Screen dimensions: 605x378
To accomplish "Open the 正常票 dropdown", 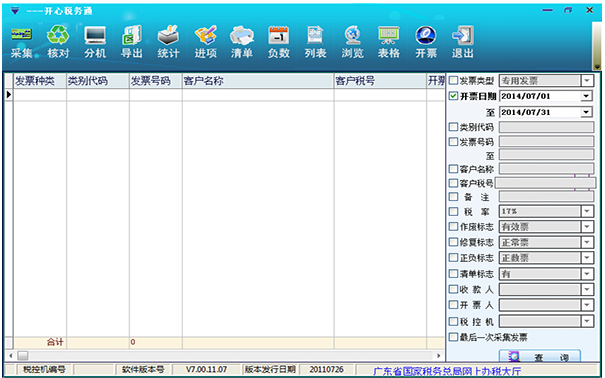I will click(x=586, y=242).
